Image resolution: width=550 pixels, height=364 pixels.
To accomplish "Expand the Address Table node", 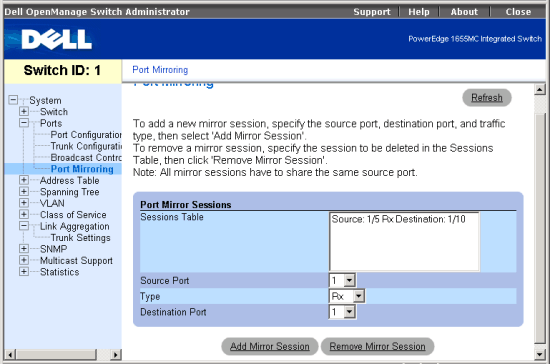I will click(24, 180).
